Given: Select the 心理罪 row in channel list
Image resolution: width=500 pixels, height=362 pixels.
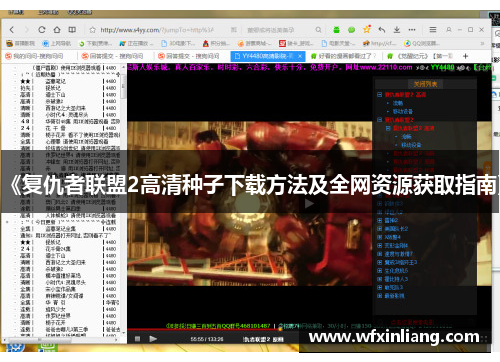Looking at the screenshot, I should 68,142.
